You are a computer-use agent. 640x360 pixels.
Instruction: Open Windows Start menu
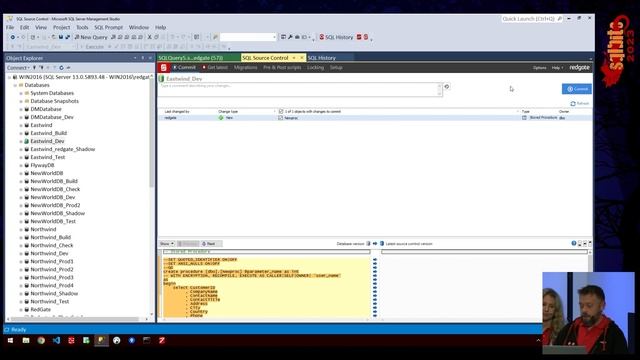[10, 340]
